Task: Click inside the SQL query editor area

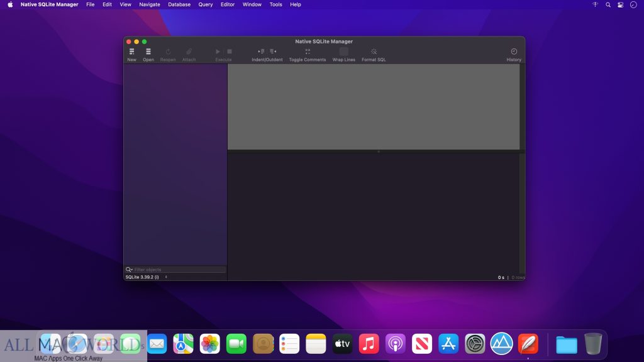Action: 374,107
